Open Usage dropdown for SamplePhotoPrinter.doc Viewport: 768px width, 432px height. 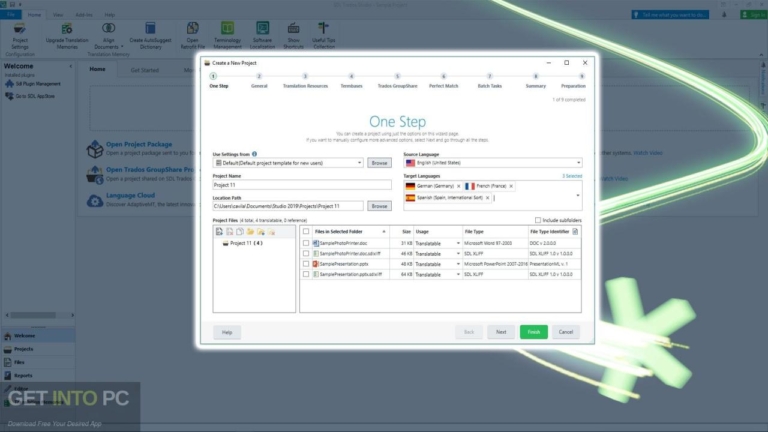[458, 243]
